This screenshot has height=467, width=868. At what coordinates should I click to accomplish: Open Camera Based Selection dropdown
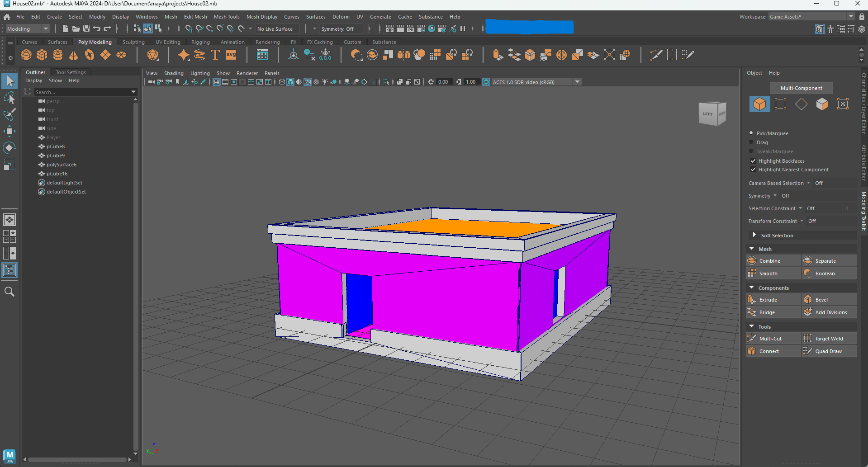point(808,183)
